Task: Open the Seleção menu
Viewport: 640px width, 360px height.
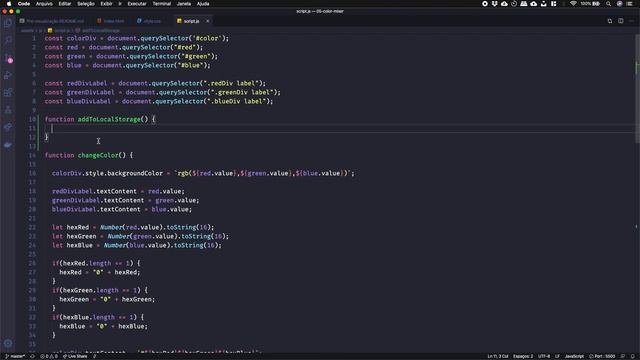Action: pyautogui.click(x=86, y=4)
